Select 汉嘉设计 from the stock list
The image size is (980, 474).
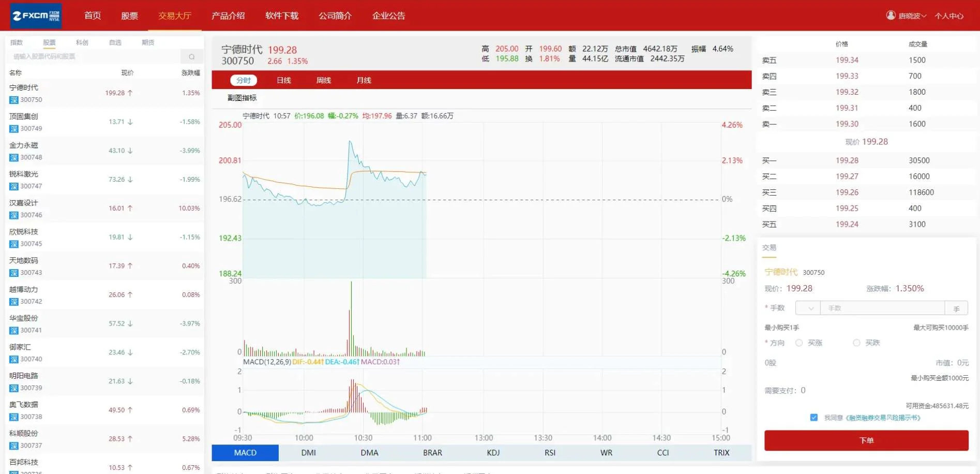point(23,203)
